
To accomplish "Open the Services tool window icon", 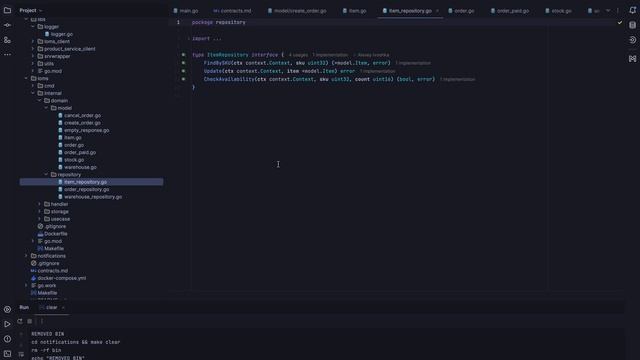I will [7, 309].
